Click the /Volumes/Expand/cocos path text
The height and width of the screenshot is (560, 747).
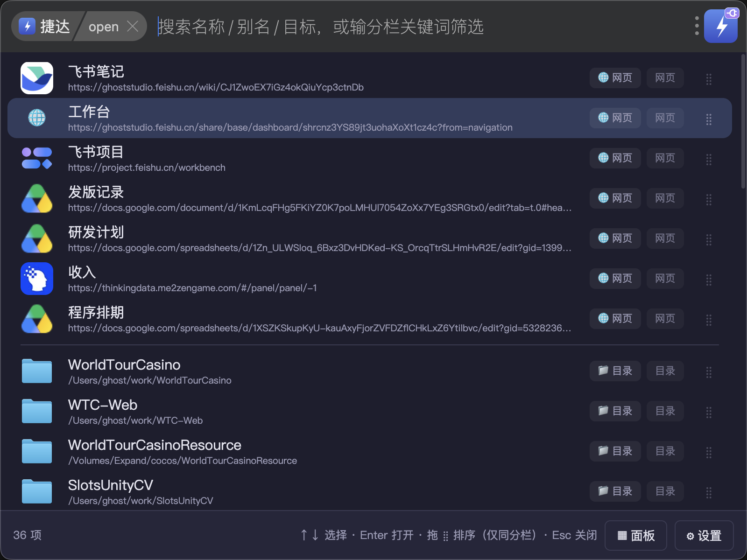[x=183, y=461]
